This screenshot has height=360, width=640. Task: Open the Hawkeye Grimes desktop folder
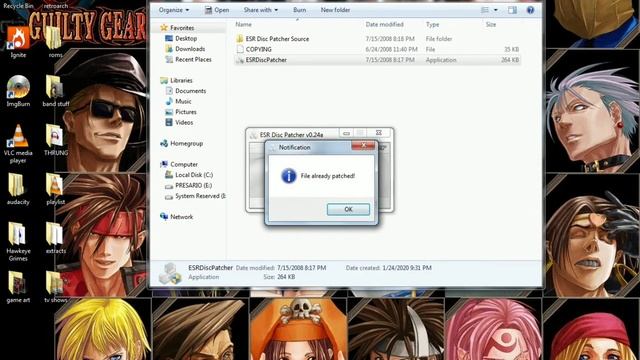18,241
